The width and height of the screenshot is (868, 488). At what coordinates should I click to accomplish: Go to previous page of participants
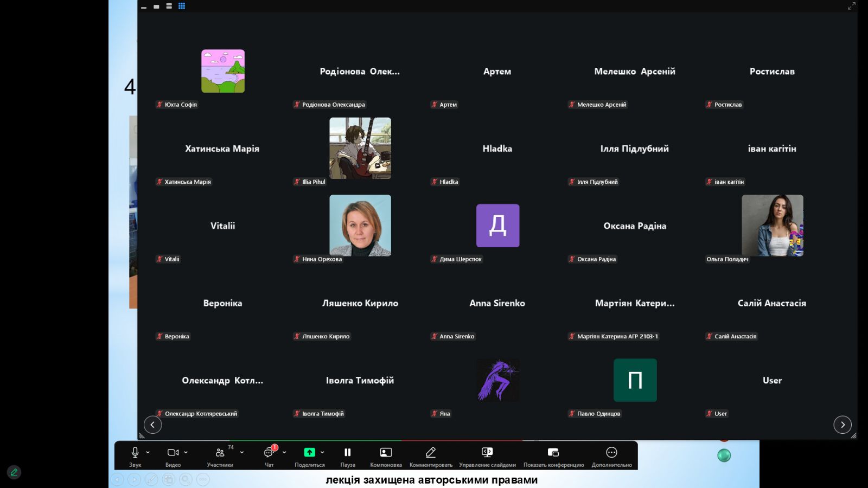click(x=152, y=425)
